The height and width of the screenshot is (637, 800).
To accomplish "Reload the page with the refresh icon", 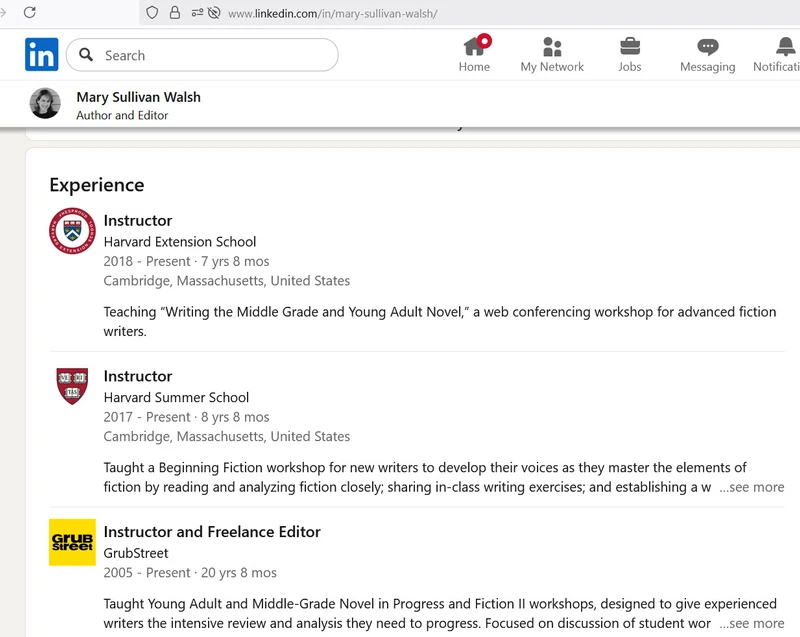I will (30, 12).
